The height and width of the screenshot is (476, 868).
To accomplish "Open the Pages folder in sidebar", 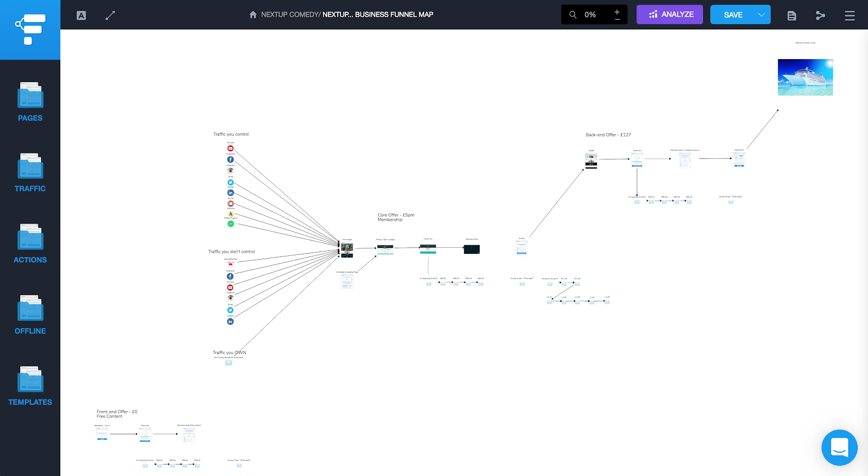I will 30,101.
